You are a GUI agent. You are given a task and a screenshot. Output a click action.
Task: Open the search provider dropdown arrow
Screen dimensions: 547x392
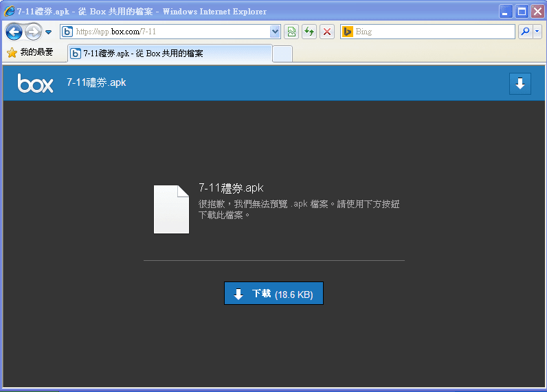point(537,32)
